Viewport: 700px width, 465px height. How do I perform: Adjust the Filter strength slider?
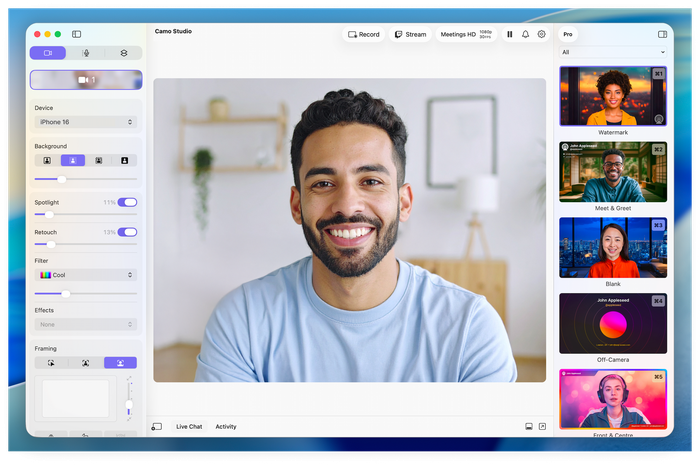86,294
